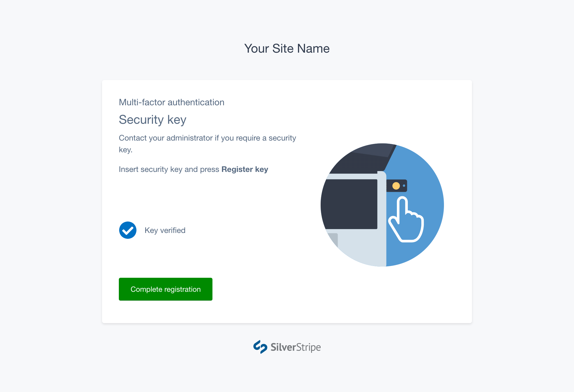
Task: Click the yellow button on the security key graphic
Action: tap(396, 185)
